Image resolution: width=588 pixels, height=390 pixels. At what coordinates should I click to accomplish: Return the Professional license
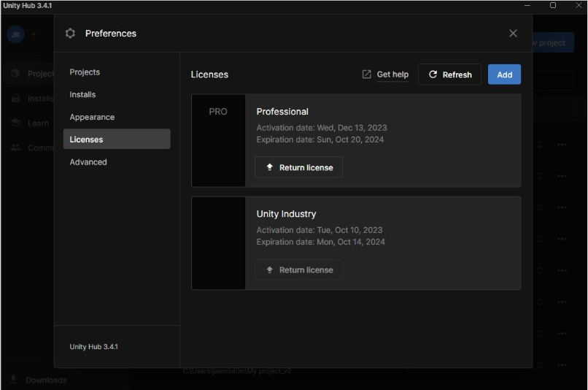[298, 167]
